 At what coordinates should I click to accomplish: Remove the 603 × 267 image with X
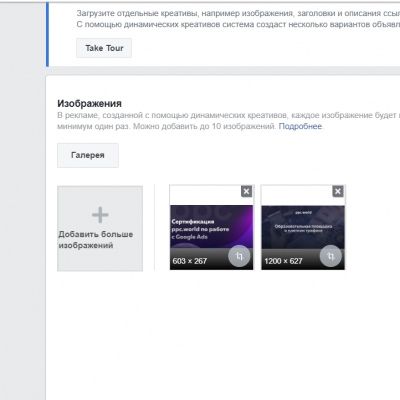[246, 191]
